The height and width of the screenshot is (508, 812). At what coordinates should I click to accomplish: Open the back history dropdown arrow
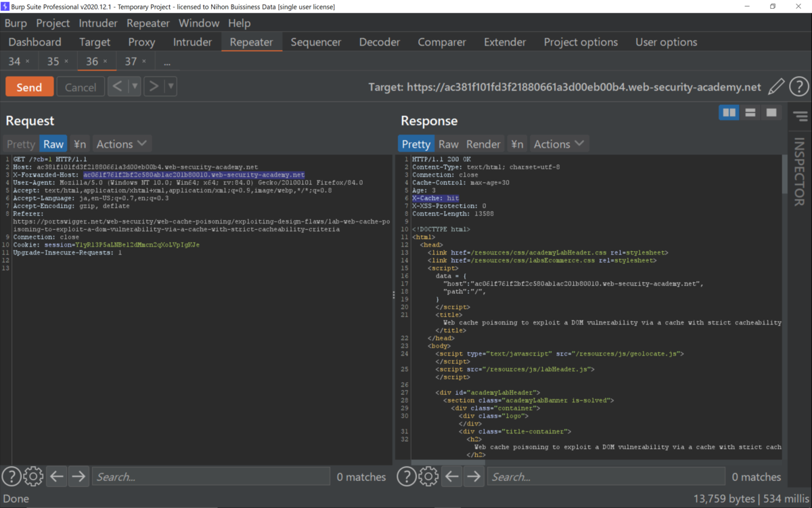pos(134,87)
